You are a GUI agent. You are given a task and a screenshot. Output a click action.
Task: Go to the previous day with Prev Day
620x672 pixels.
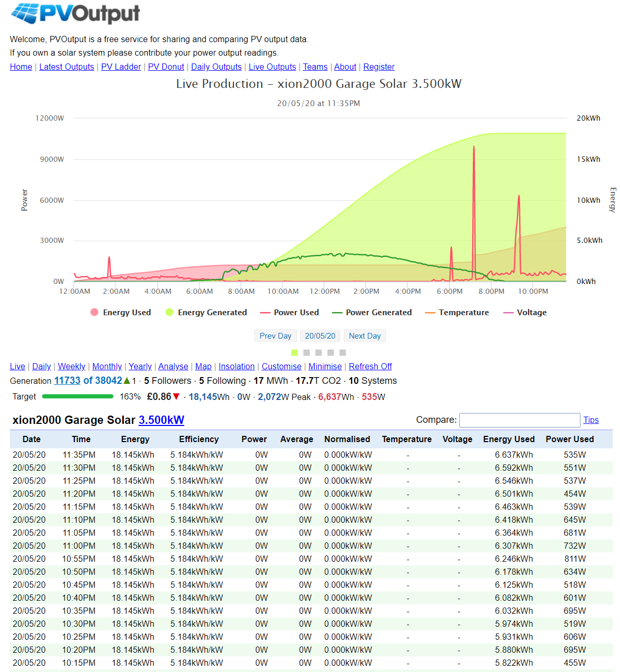point(275,336)
